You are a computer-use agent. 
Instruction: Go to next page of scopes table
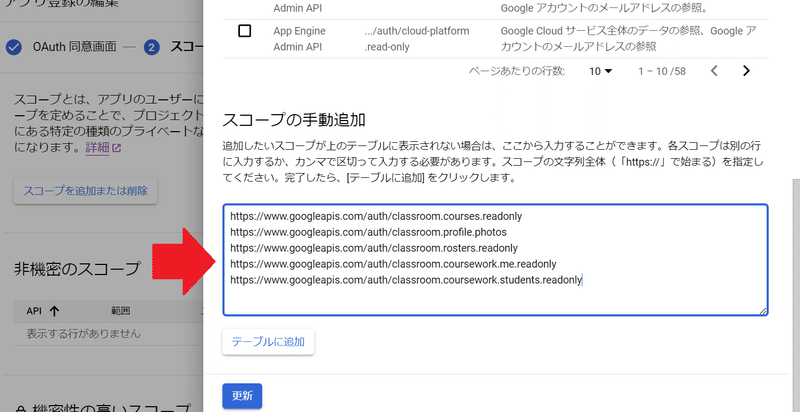coord(746,71)
